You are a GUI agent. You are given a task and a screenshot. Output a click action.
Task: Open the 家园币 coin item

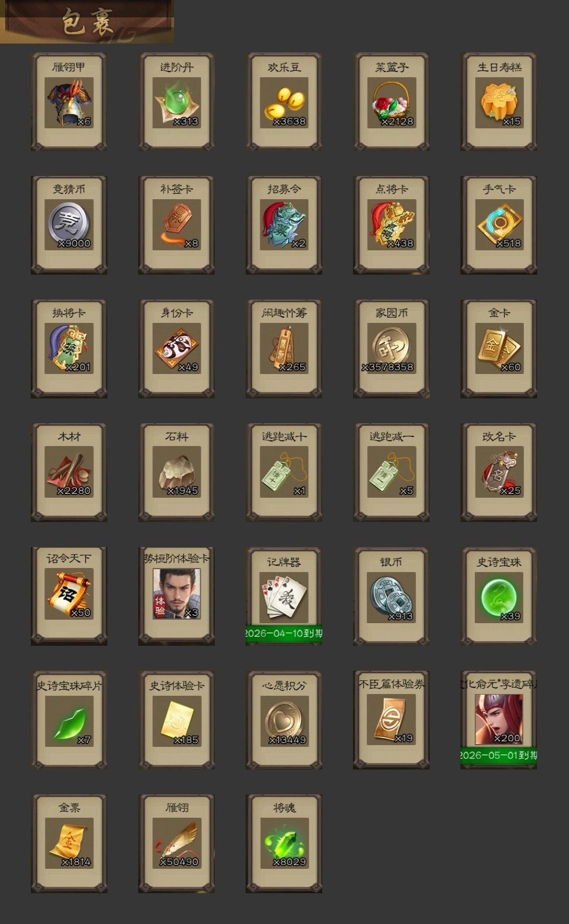pyautogui.click(x=391, y=348)
